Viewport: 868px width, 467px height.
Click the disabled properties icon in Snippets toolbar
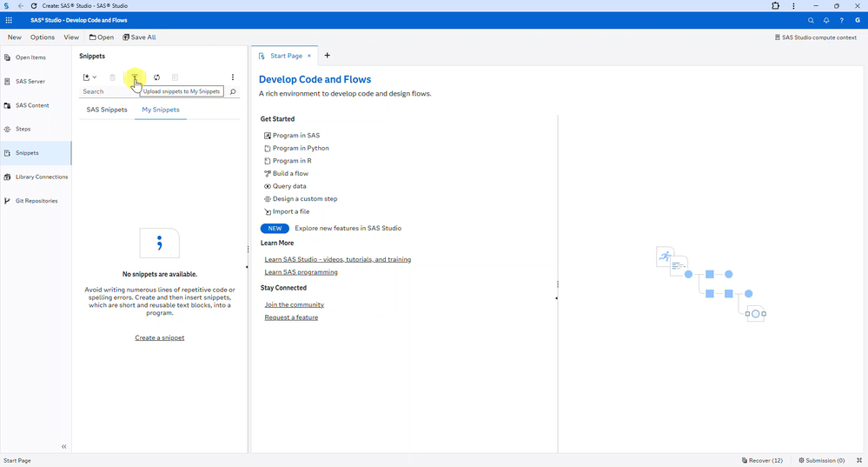pos(175,77)
